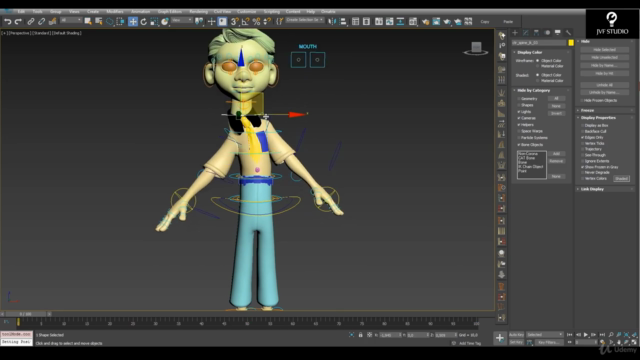Activate the Select and Move tool
640x360 pixels.
[x=133, y=22]
